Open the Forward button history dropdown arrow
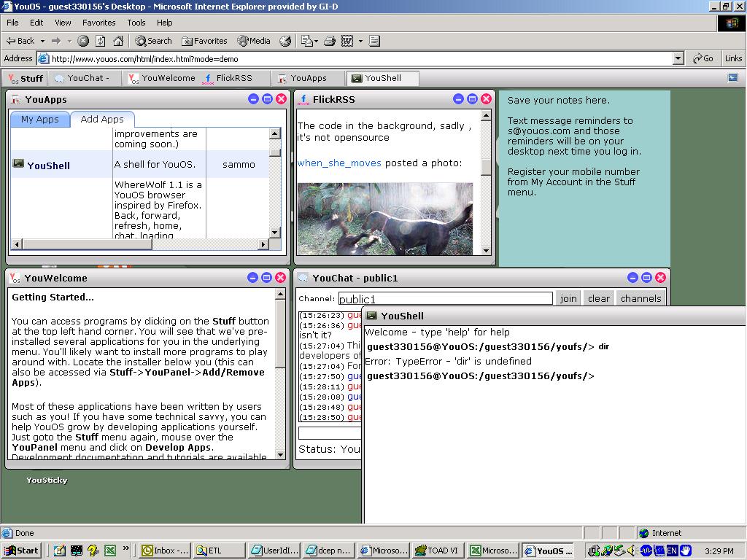Viewport: 747px width, 560px height. pos(69,41)
